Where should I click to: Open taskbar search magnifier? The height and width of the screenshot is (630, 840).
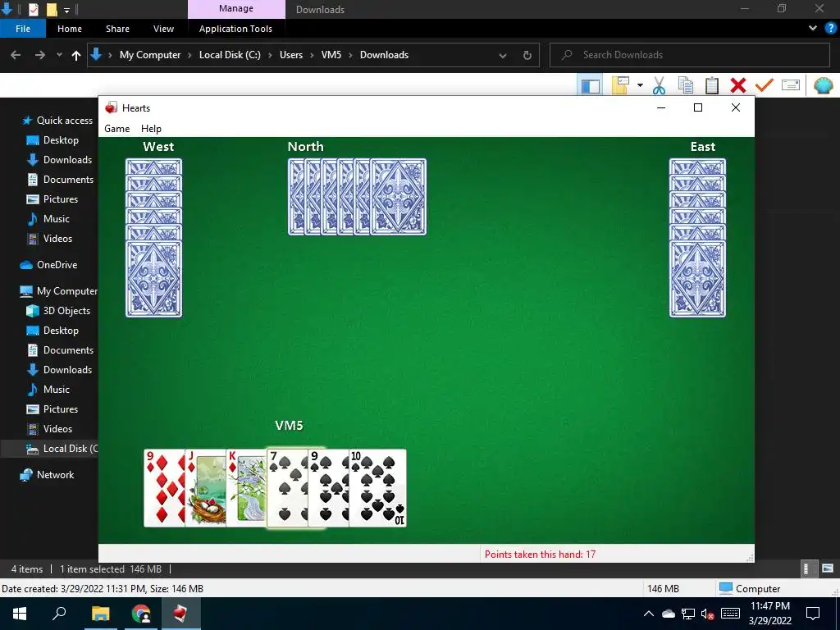[59, 614]
